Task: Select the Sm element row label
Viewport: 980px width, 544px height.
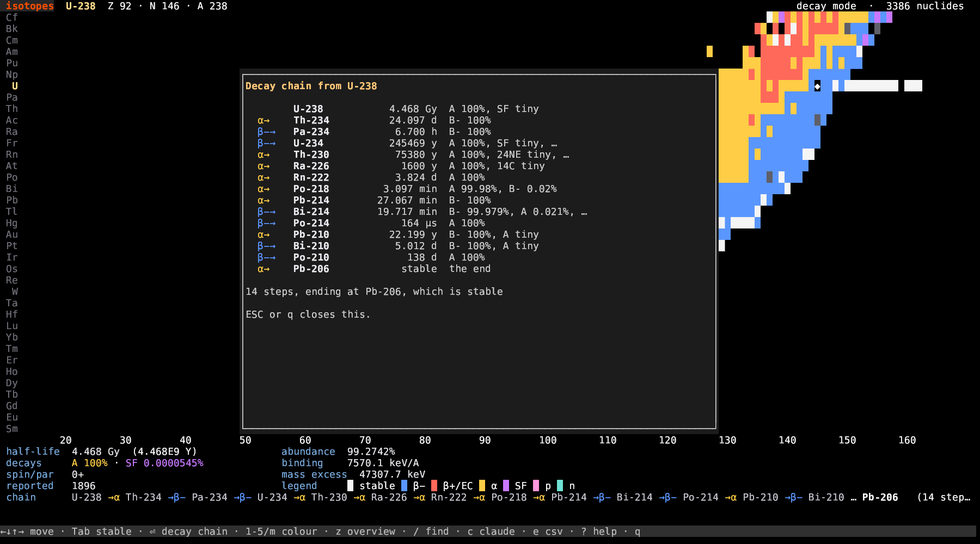Action: point(12,429)
